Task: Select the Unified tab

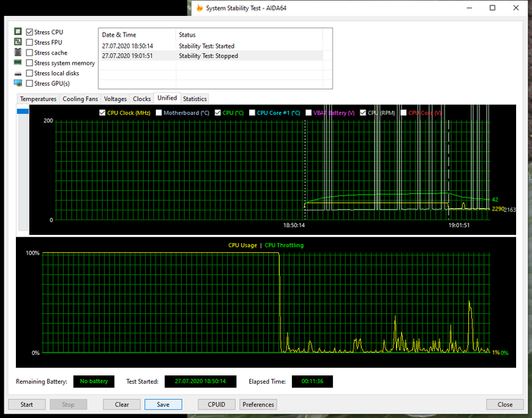Action: pos(167,98)
